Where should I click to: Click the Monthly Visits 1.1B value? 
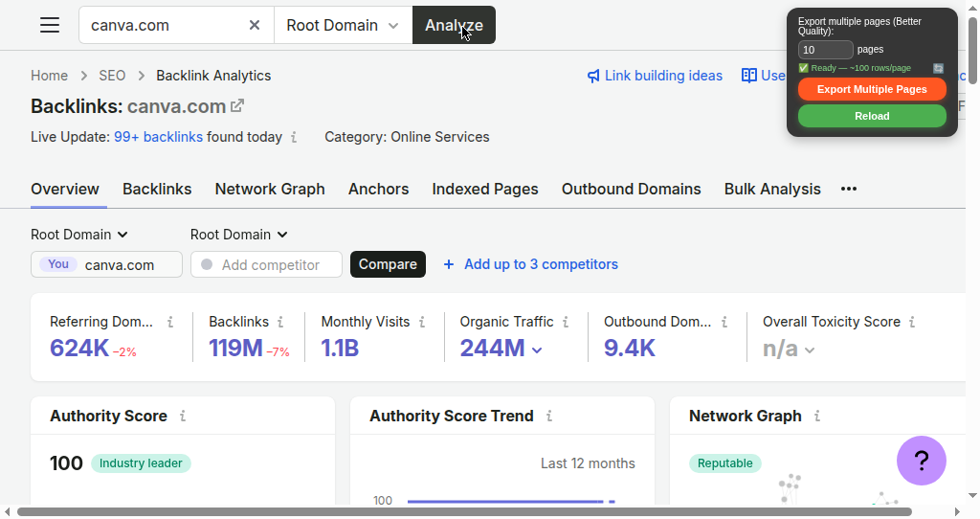pos(340,348)
